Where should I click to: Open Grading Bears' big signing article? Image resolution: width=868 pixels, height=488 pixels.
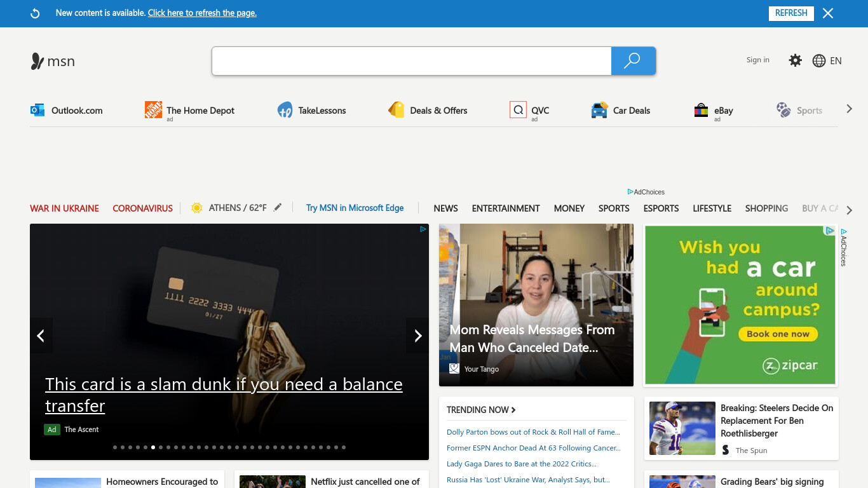point(772,482)
